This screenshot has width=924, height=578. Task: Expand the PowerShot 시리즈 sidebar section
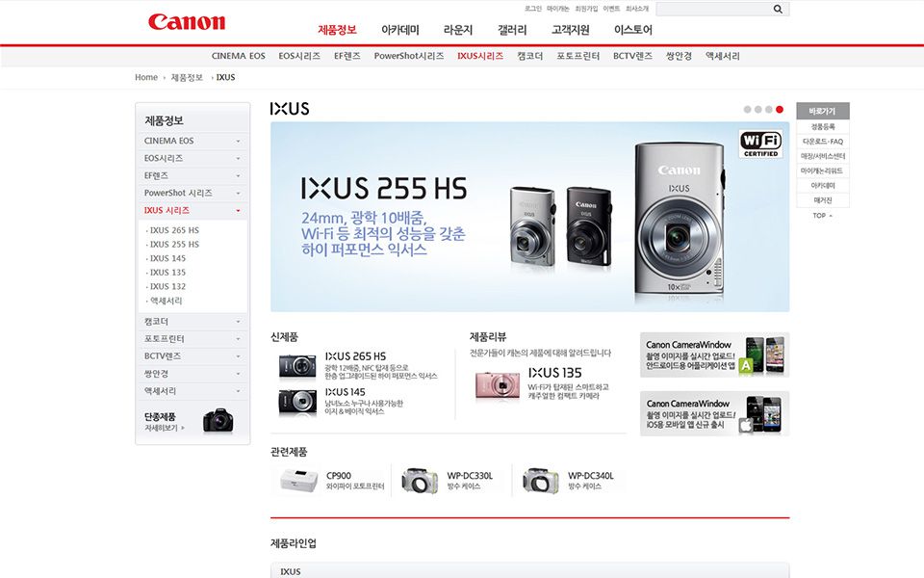tap(192, 193)
